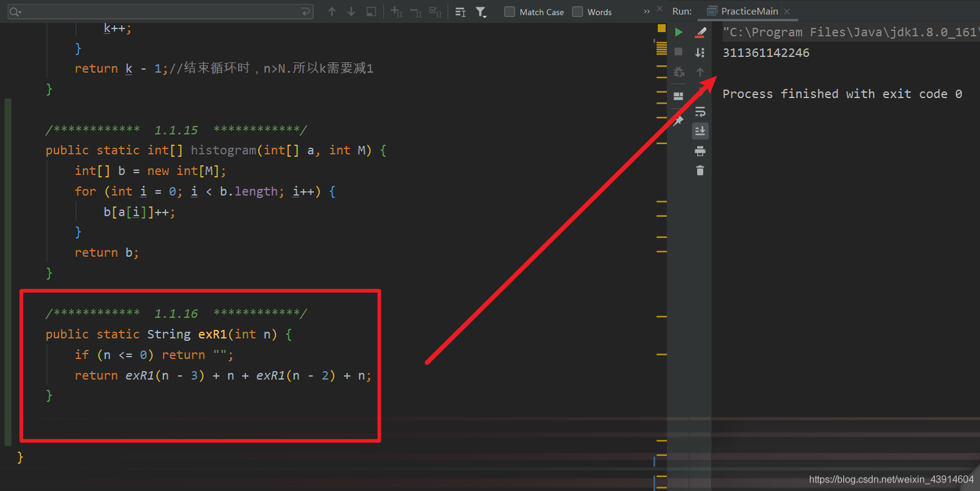
Task: Click the exR1(n - 2) recursive call
Action: click(296, 375)
